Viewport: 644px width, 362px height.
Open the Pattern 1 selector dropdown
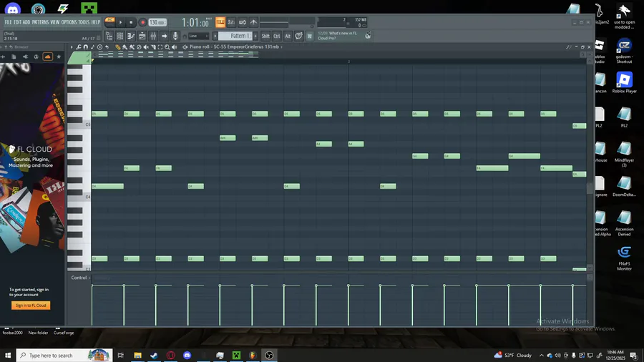tap(235, 36)
